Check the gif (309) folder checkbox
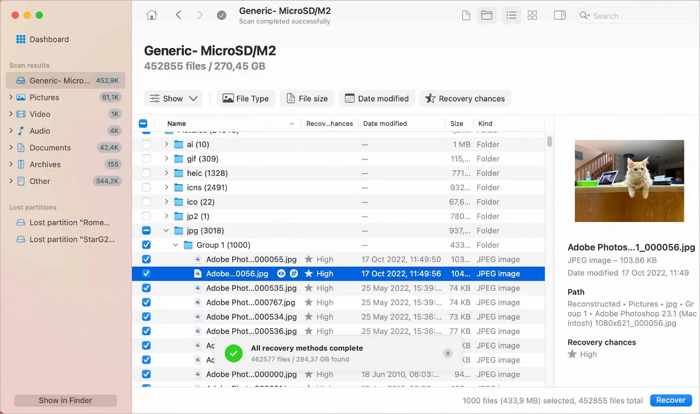 tap(146, 159)
